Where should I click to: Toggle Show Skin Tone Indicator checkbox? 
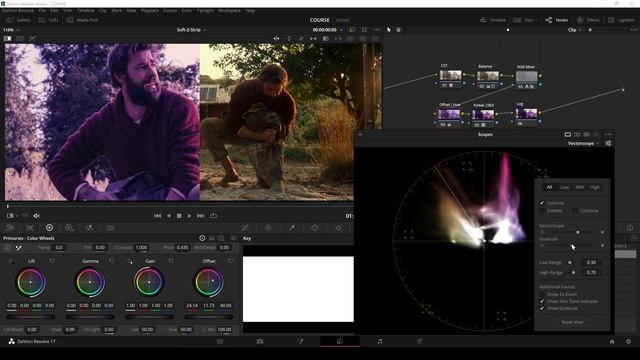pos(542,301)
